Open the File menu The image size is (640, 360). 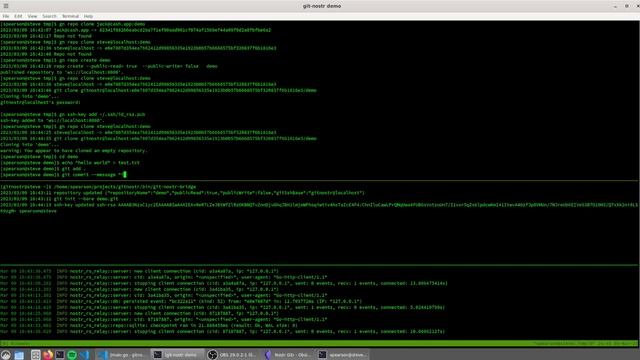(x=6, y=16)
